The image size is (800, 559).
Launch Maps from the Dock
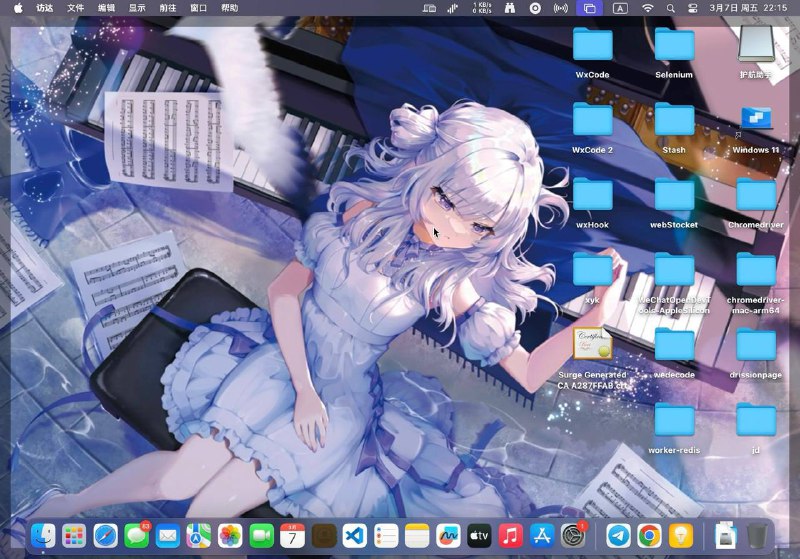199,536
